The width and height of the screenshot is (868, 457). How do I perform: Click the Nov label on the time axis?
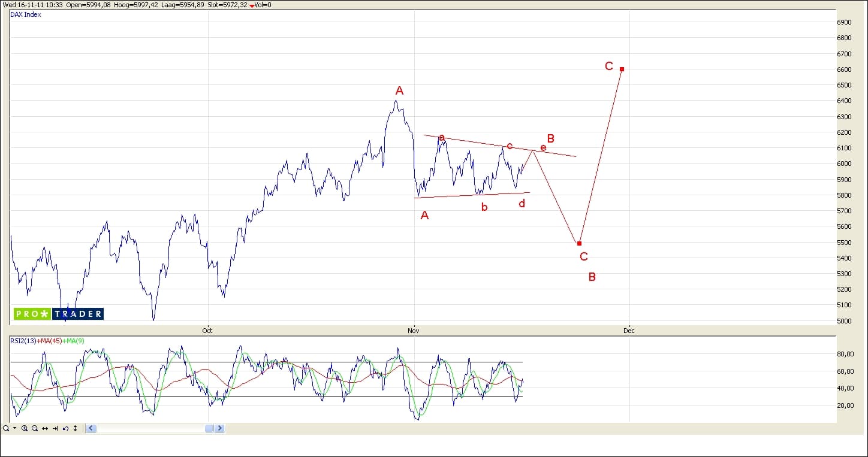[412, 331]
